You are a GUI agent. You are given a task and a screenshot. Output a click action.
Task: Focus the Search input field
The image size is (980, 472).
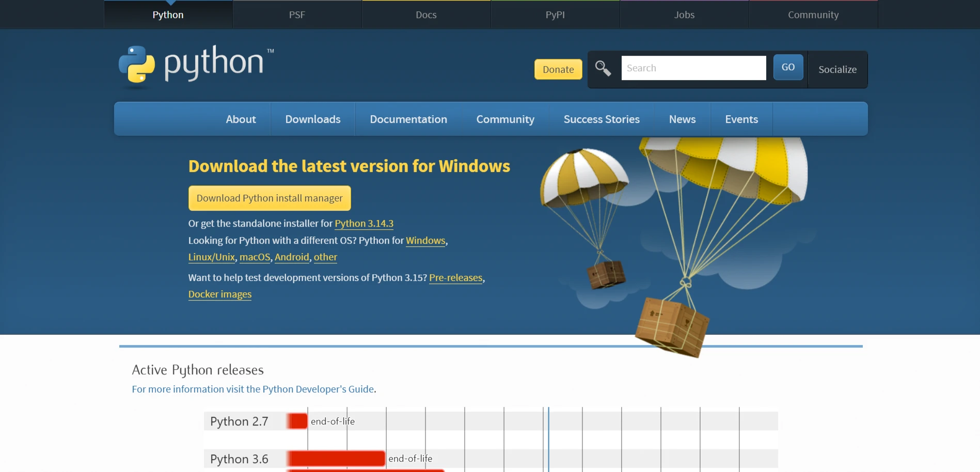point(693,68)
